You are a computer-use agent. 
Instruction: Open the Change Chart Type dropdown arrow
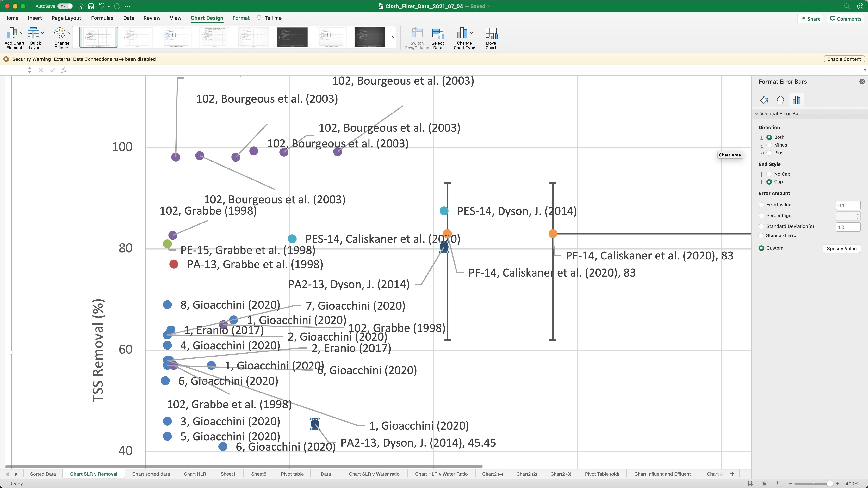click(x=471, y=33)
